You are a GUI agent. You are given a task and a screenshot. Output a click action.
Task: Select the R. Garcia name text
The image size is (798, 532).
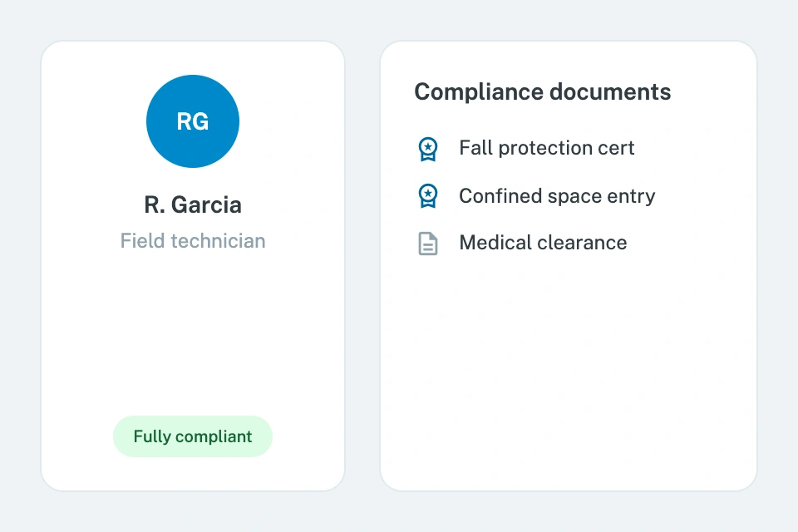coord(193,204)
